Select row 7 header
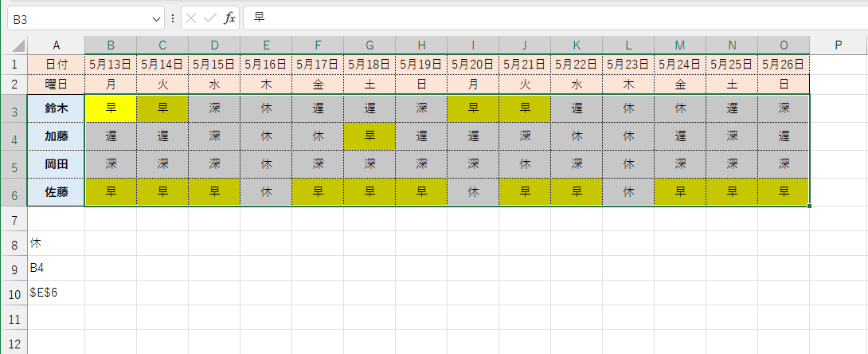 [x=14, y=218]
